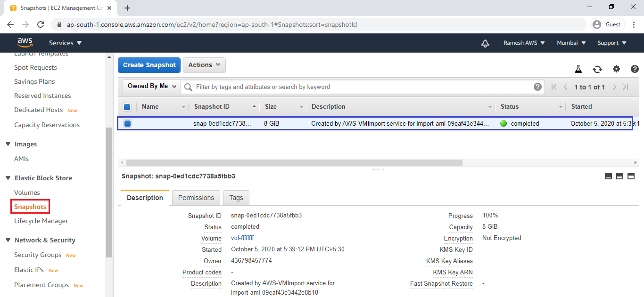Click the browser back arrow
The image size is (644, 297).
point(10,24)
